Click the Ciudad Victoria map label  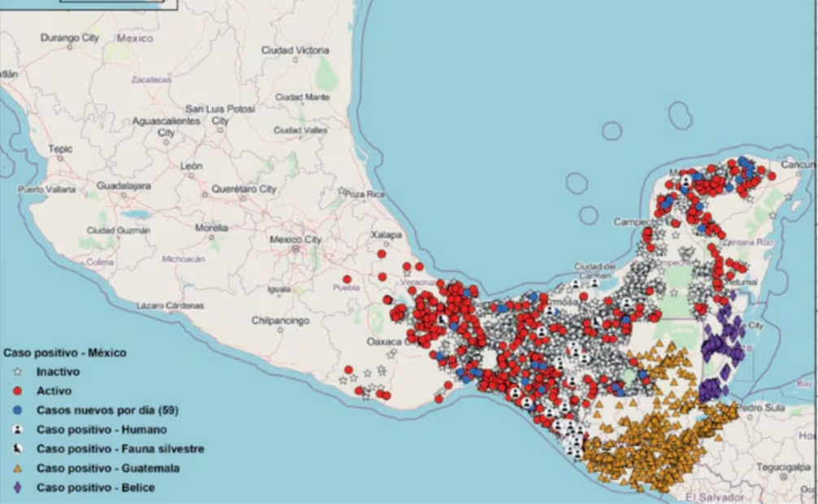pos(295,50)
